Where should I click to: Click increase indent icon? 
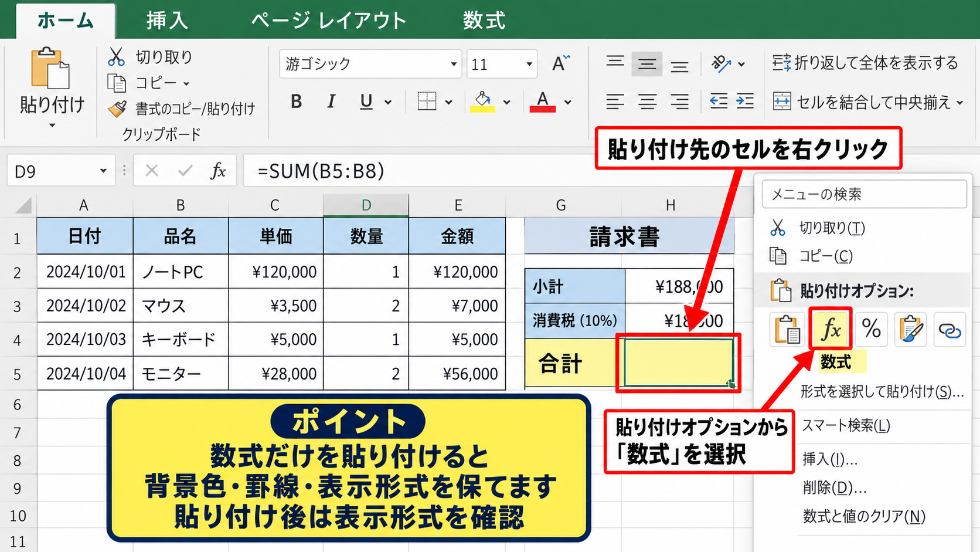[x=745, y=101]
